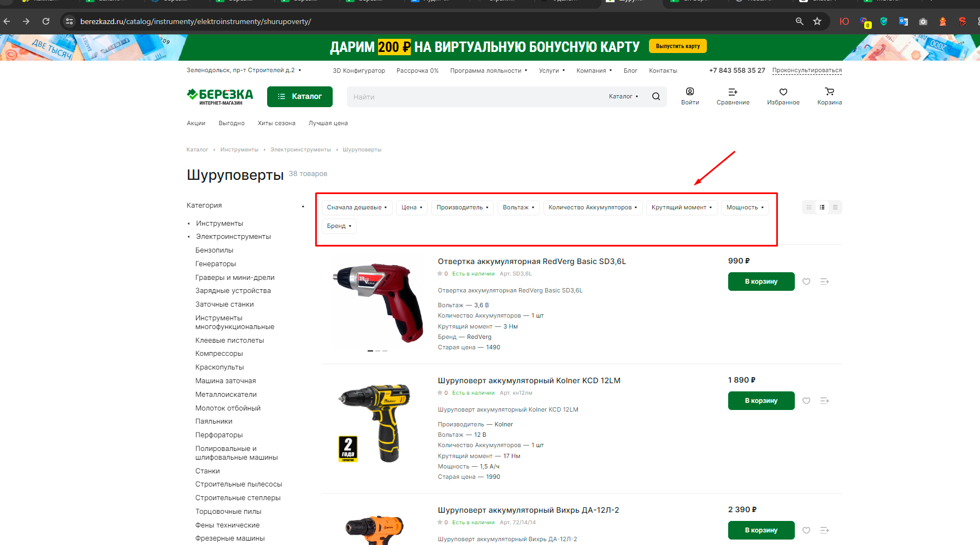Click the Березка store logo
980x545 pixels.
coord(220,96)
